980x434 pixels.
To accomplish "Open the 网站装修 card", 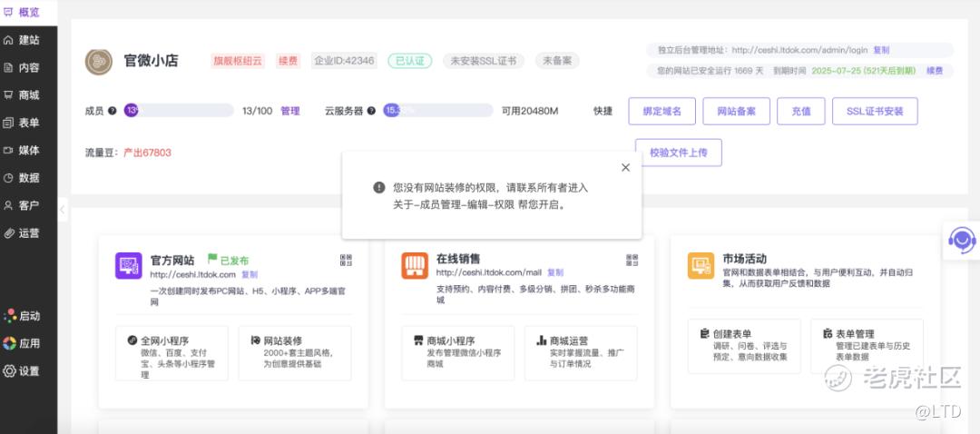I will (x=294, y=353).
